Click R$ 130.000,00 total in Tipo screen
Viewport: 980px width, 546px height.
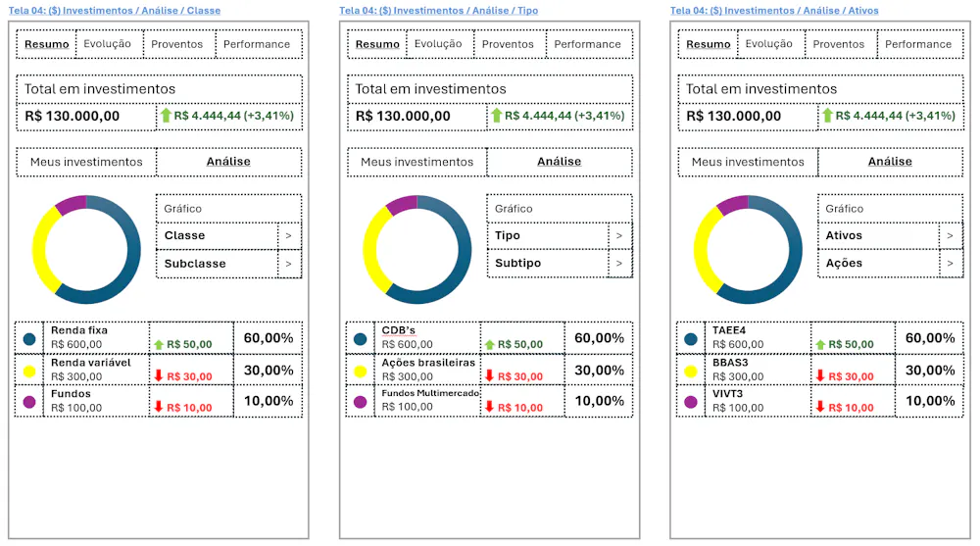click(403, 117)
